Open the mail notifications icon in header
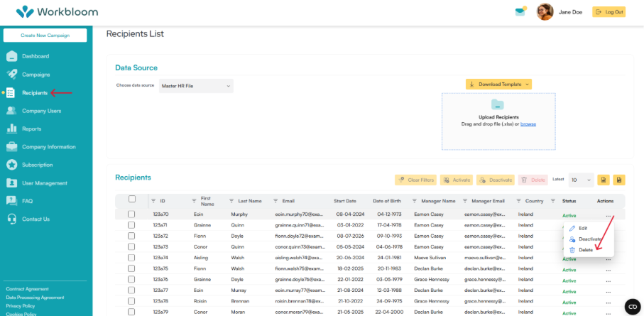 [521, 11]
